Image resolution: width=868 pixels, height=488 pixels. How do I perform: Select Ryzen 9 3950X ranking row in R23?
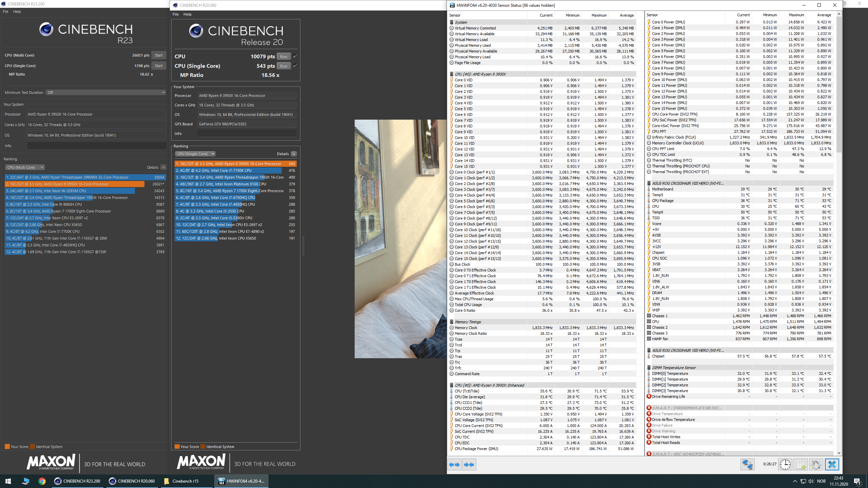click(85, 184)
